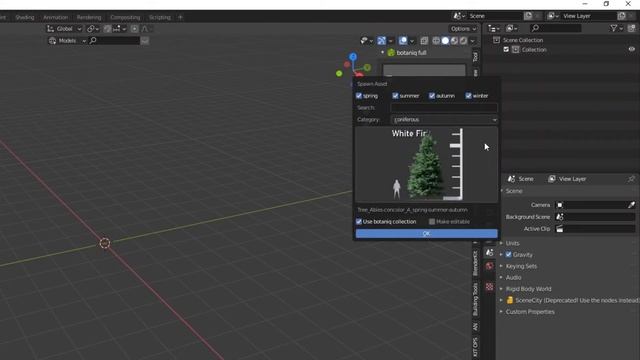The height and width of the screenshot is (360, 640).
Task: Click the Background Scene field
Action: (x=596, y=217)
